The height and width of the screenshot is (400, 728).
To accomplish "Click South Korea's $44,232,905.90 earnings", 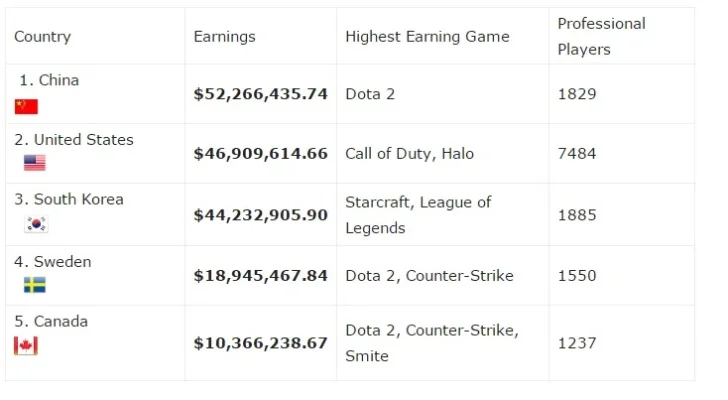I will click(260, 215).
